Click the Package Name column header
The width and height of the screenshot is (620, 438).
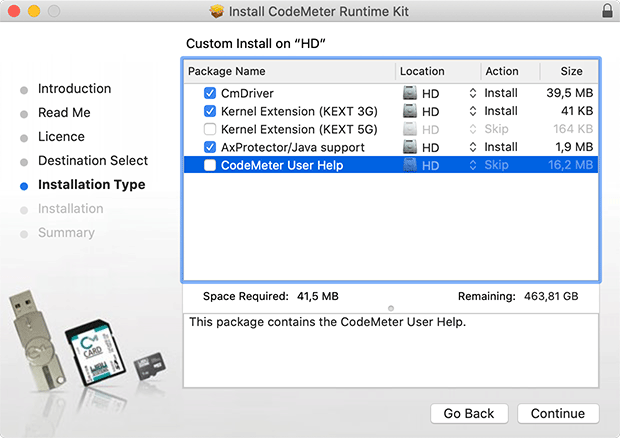tap(290, 71)
